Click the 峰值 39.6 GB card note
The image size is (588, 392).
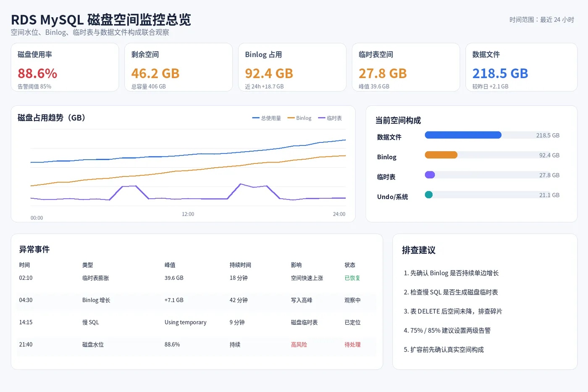[374, 87]
